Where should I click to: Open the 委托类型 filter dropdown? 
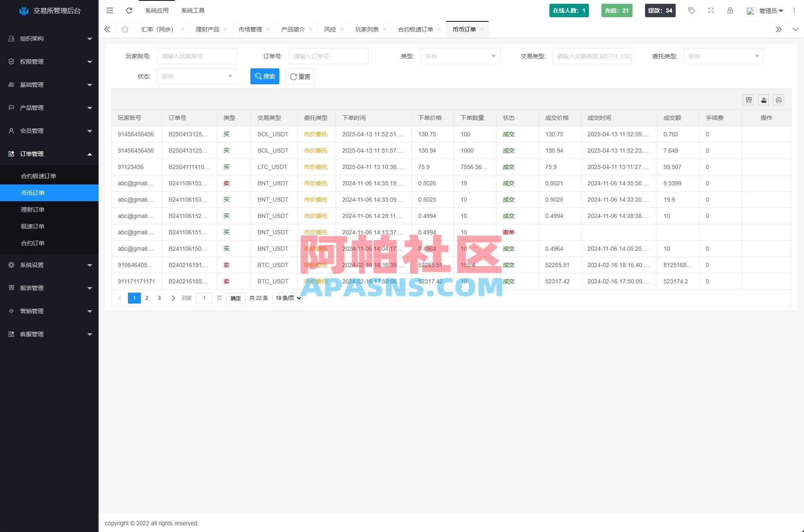(x=723, y=56)
